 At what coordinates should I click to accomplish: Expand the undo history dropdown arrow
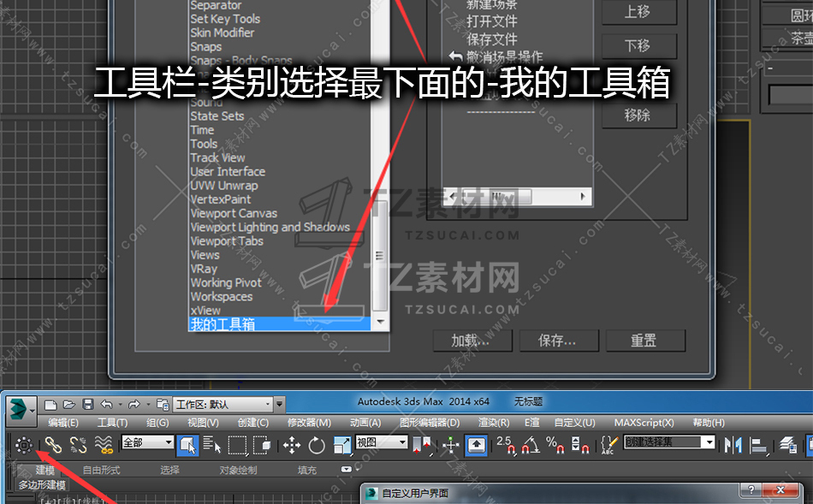click(x=120, y=405)
